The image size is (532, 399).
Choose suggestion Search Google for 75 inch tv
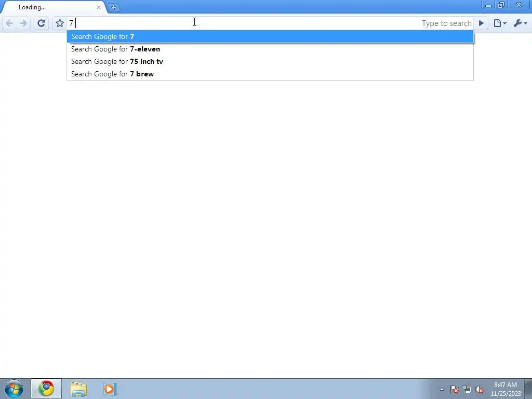coord(270,62)
